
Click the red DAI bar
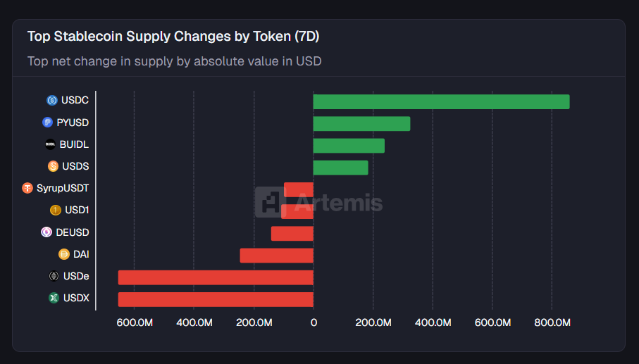click(276, 255)
